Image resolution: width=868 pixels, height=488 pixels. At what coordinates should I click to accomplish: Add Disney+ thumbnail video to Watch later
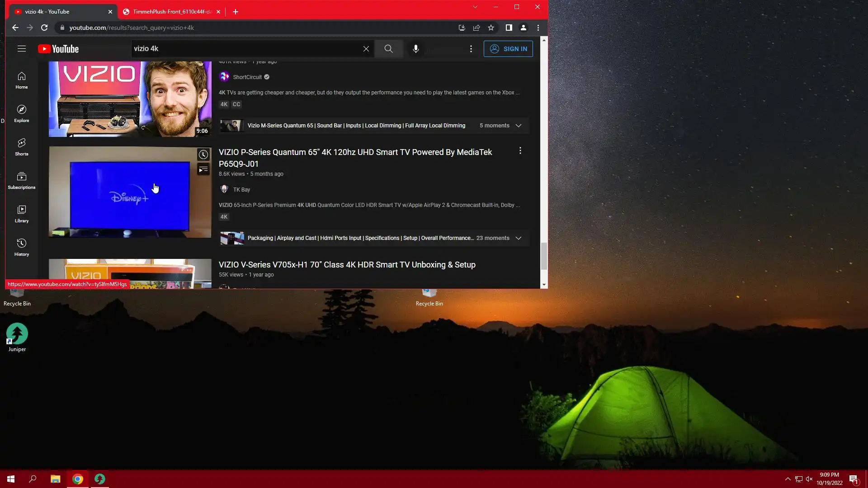(x=203, y=155)
